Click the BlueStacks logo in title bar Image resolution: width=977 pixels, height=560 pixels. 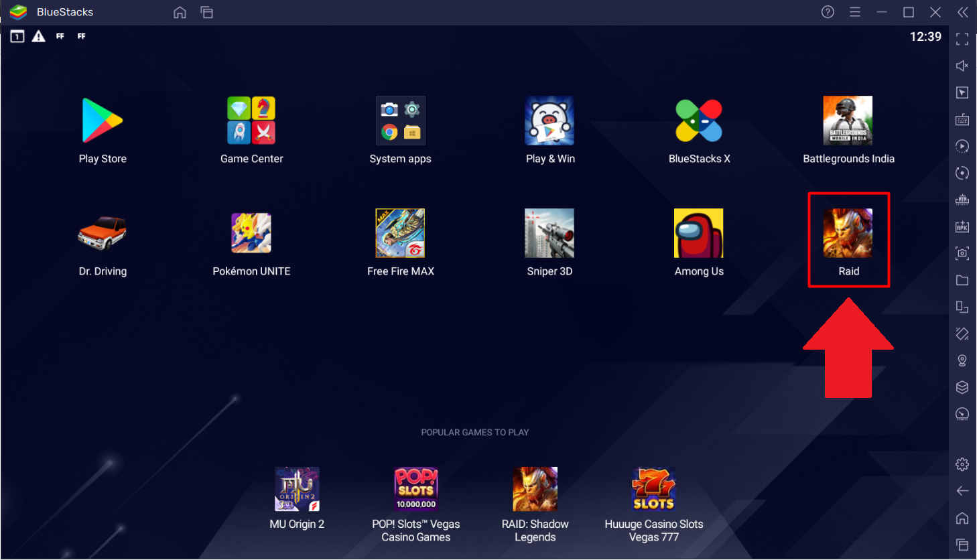click(x=18, y=12)
